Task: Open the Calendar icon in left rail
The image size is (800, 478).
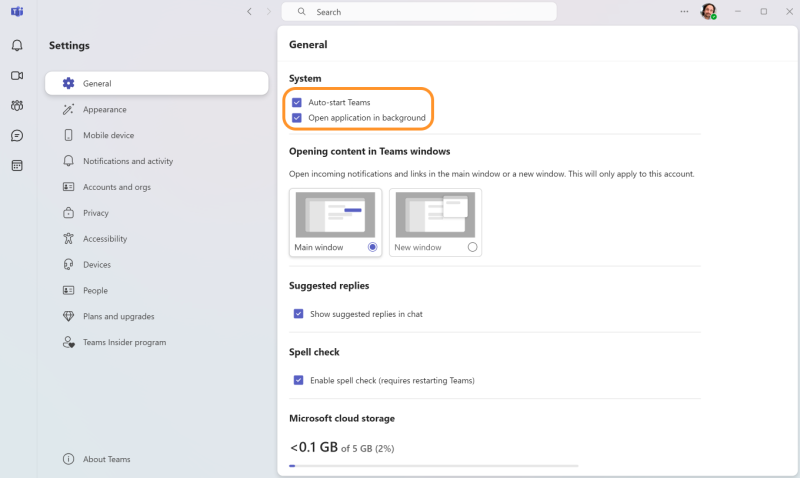Action: (17, 166)
